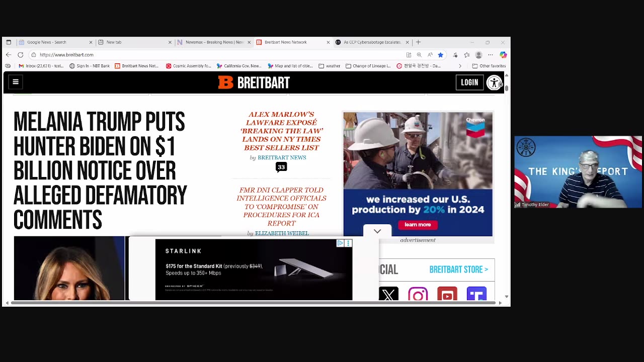Open the zoom magnifier icon in the address bar

click(x=419, y=55)
